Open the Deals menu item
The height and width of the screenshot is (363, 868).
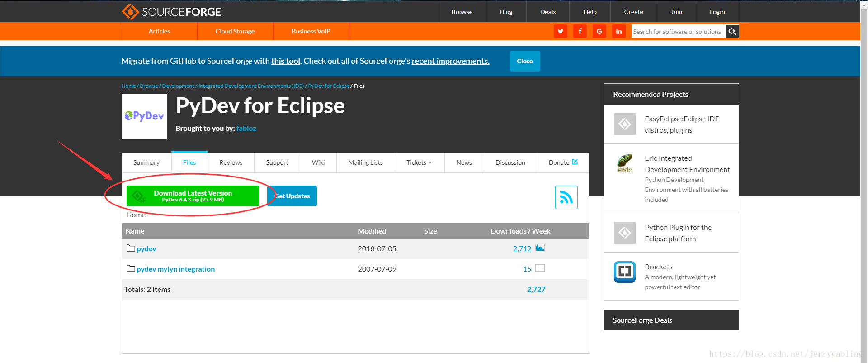pyautogui.click(x=548, y=12)
